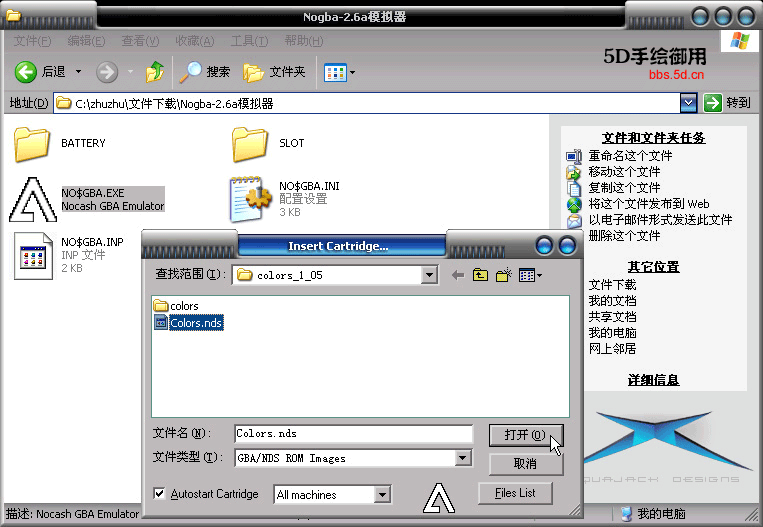The height and width of the screenshot is (527, 763).
Task: Collapse the 其它位置 panel header
Action: (x=654, y=267)
